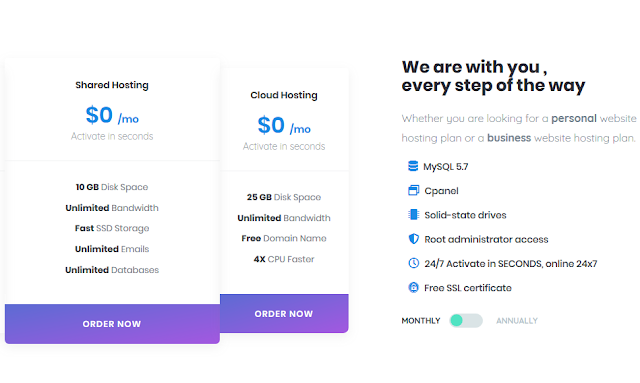This screenshot has height=383, width=640.
Task: Click the Unlimited Databases feature text
Action: [112, 270]
